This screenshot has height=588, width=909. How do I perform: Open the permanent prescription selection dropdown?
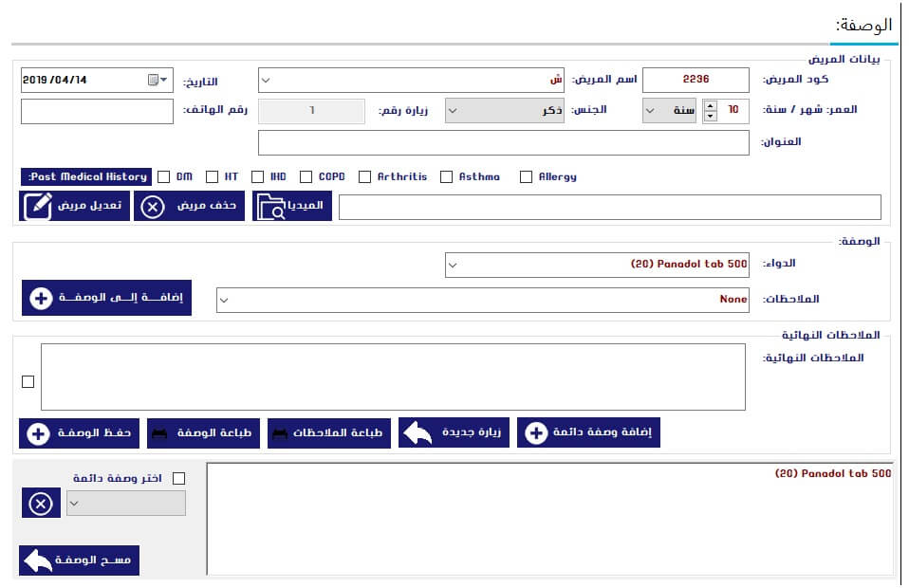tap(126, 504)
